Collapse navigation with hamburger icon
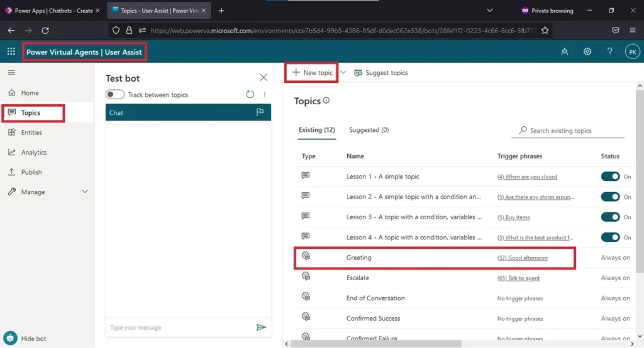 point(11,72)
